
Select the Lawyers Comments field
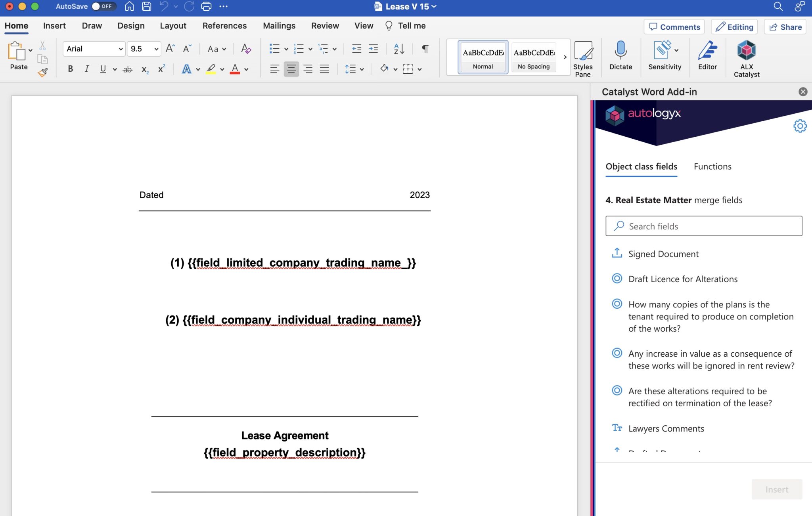click(666, 428)
